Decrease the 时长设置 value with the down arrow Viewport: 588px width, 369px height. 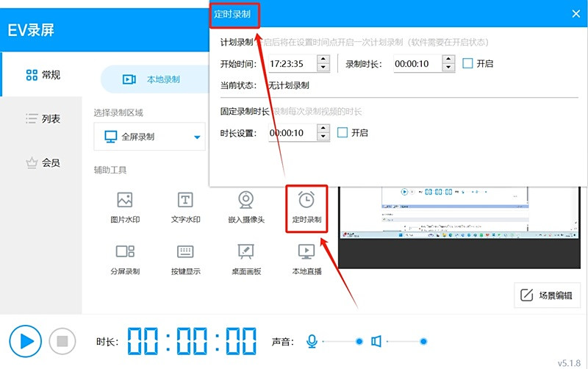[x=323, y=137]
